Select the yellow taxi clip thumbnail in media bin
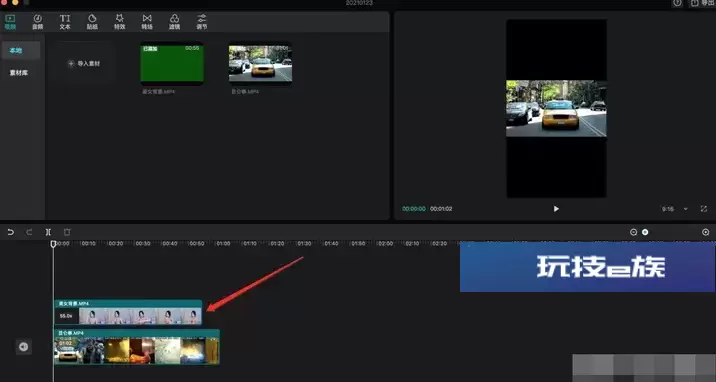Viewport: 716px width, 382px height. (x=260, y=63)
